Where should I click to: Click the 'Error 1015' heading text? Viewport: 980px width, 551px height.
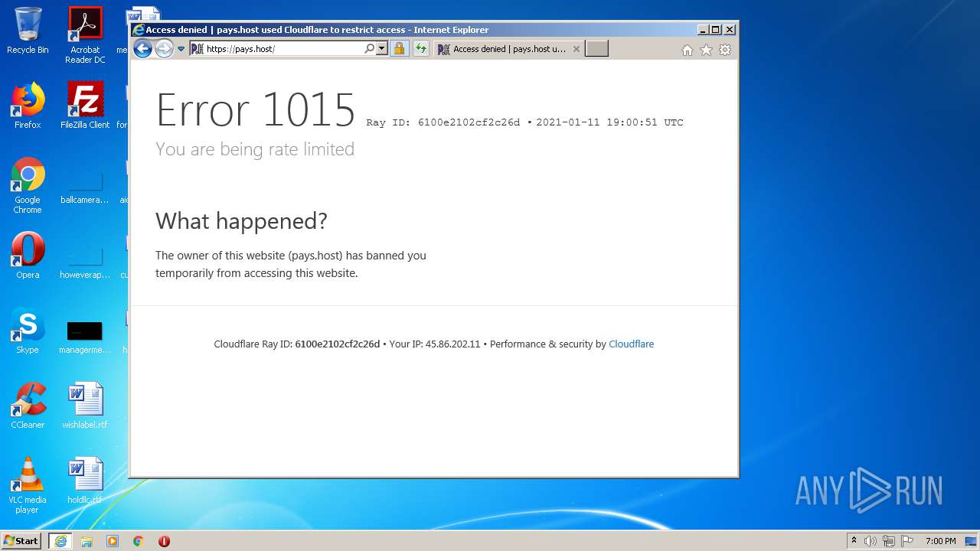click(256, 109)
